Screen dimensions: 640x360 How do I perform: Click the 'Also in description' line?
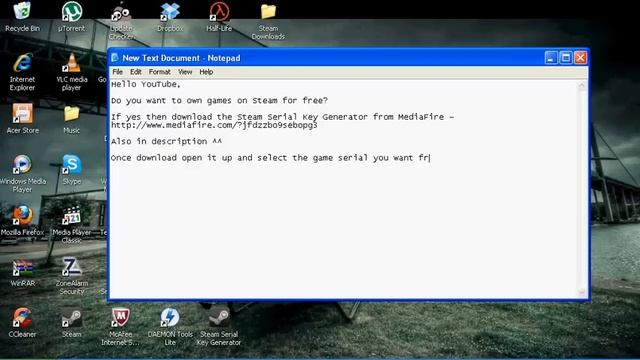pyautogui.click(x=167, y=142)
